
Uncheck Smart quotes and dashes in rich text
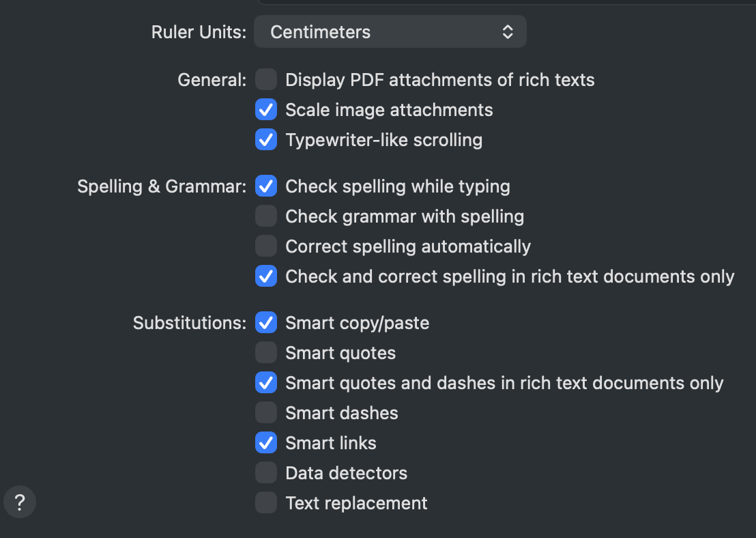coord(266,383)
